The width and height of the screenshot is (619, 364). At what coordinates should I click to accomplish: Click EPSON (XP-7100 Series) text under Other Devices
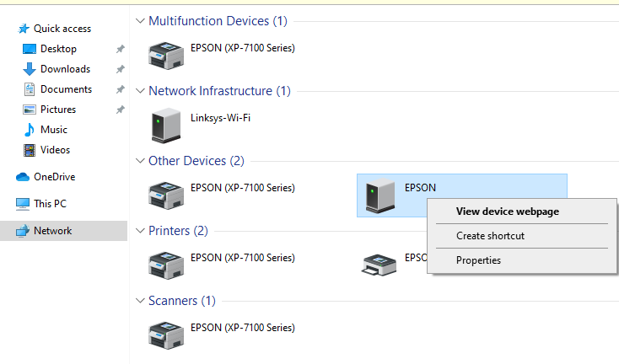click(x=243, y=188)
